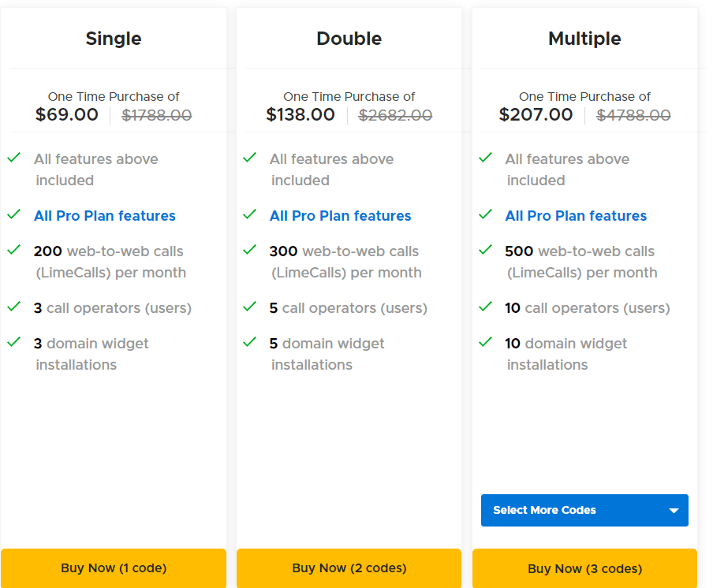The image size is (713, 588).
Task: Click the checkmark beside Double plan's 'All Pro Plan features'
Action: pos(249,215)
